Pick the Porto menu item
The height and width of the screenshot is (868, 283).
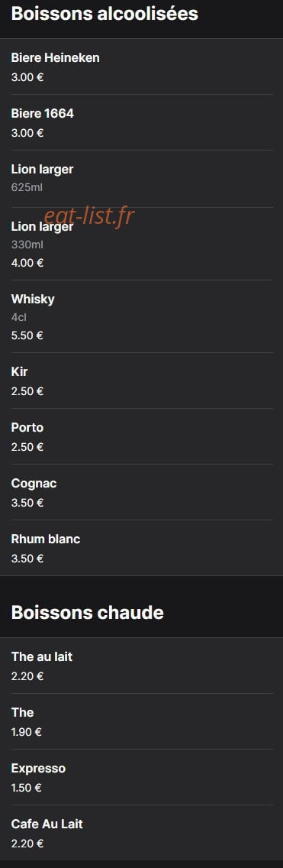click(x=142, y=436)
